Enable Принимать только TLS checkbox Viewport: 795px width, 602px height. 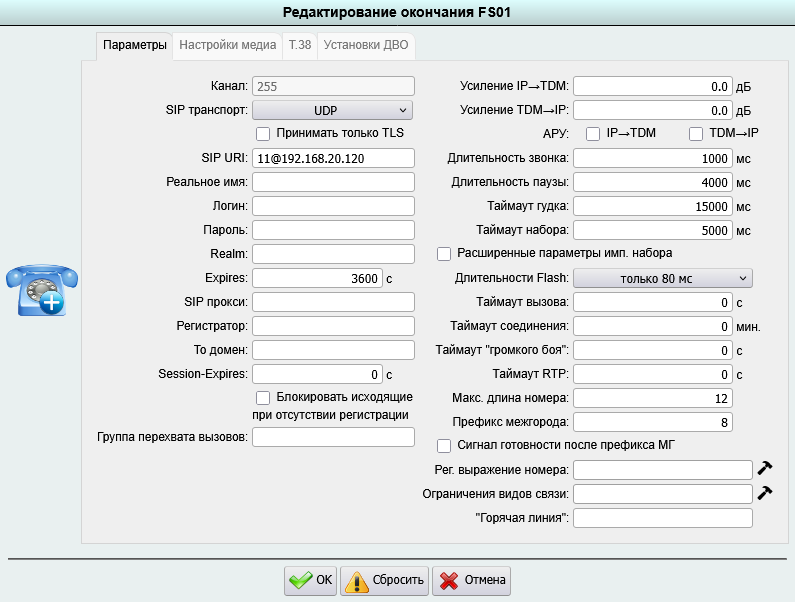point(264,133)
